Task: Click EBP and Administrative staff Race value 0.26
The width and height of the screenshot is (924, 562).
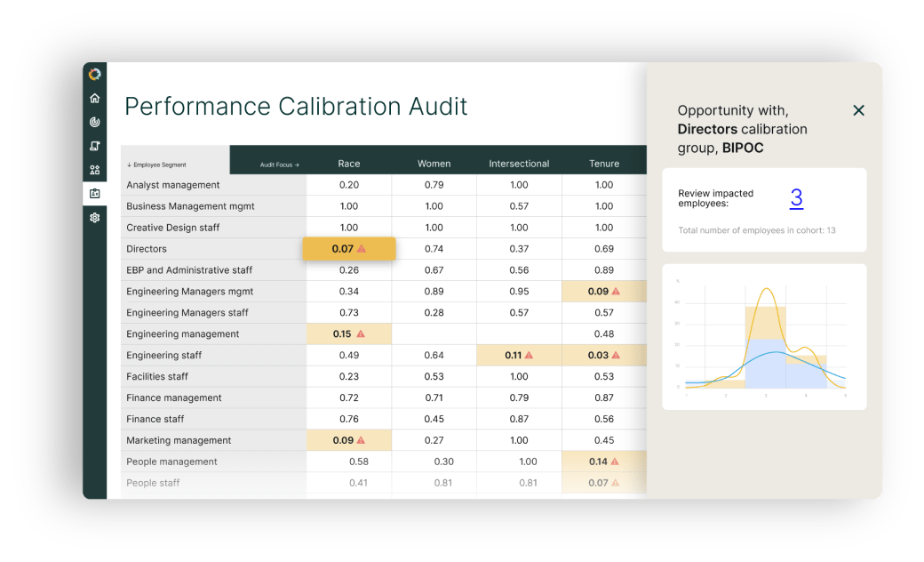Action: pyautogui.click(x=349, y=270)
